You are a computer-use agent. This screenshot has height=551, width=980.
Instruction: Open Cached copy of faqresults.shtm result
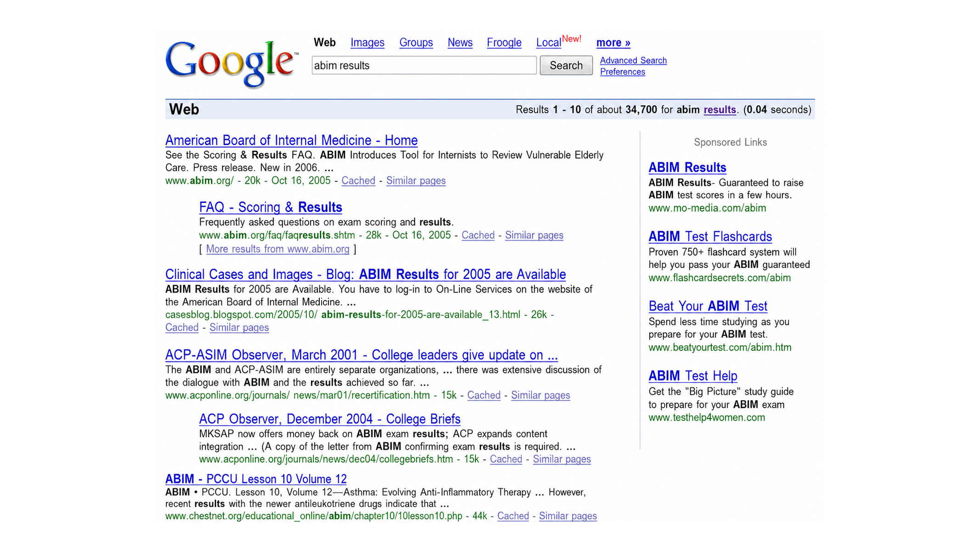tap(478, 235)
